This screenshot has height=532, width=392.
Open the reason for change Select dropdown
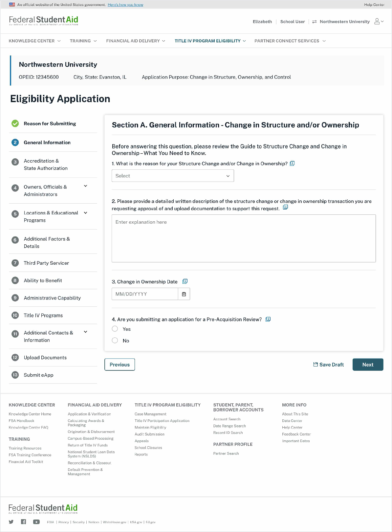(x=173, y=176)
